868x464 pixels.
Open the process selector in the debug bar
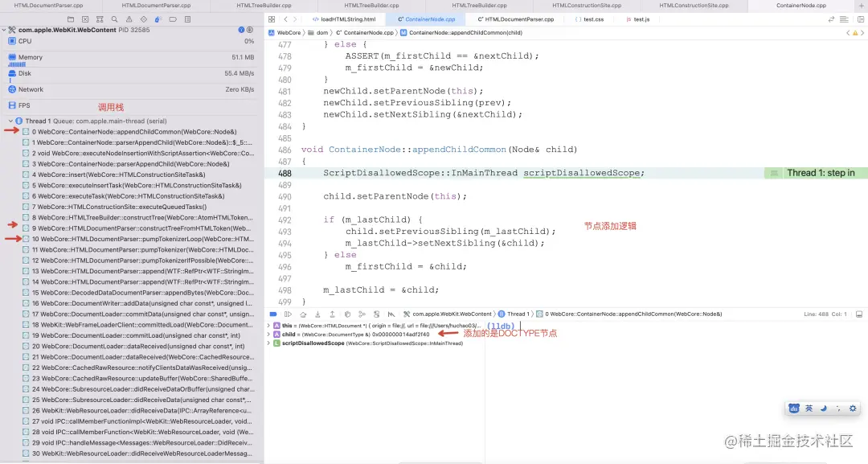(448, 314)
